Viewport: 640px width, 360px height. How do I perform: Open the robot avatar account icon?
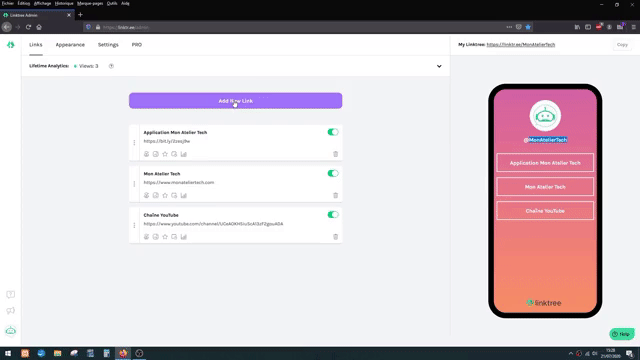tap(11, 331)
